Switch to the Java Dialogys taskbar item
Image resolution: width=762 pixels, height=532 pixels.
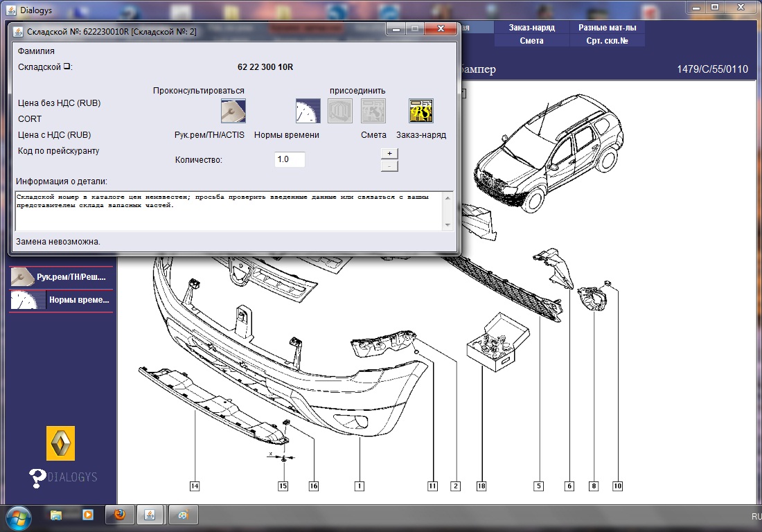[x=150, y=515]
